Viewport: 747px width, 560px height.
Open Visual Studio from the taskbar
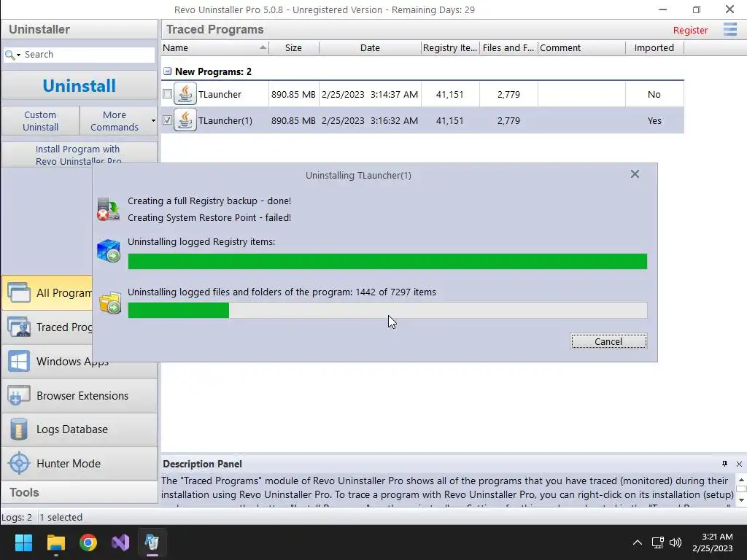click(x=120, y=542)
